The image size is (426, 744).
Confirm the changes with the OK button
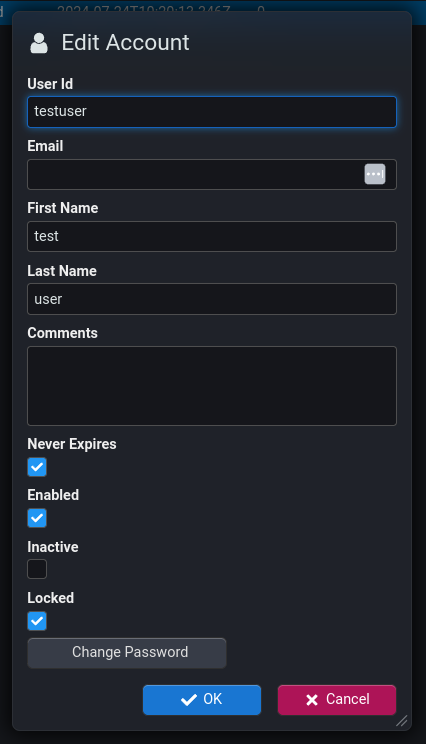[202, 699]
